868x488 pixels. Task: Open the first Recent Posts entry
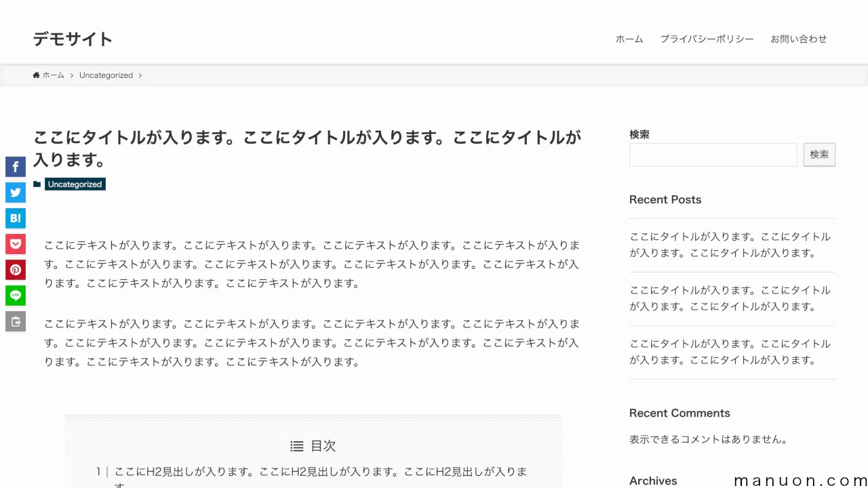coord(730,245)
